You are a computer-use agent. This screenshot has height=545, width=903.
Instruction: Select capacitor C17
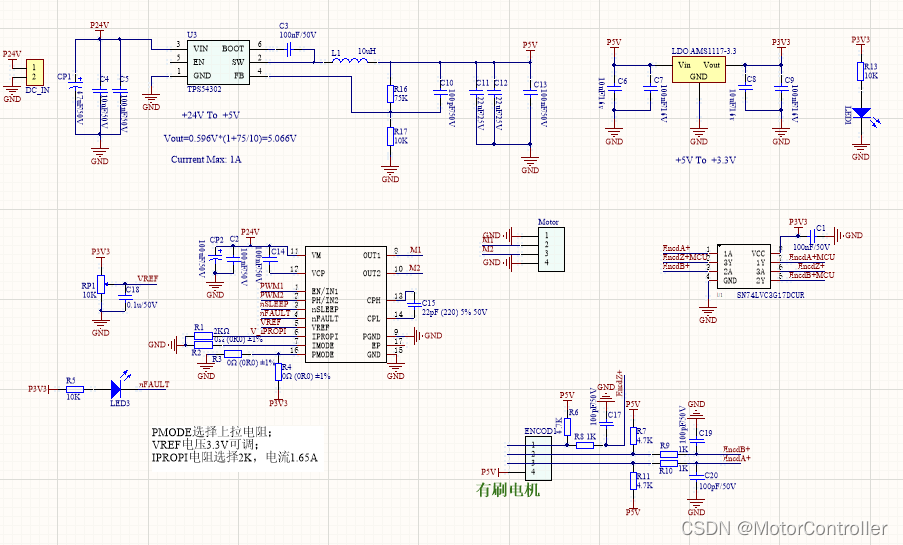[x=606, y=422]
